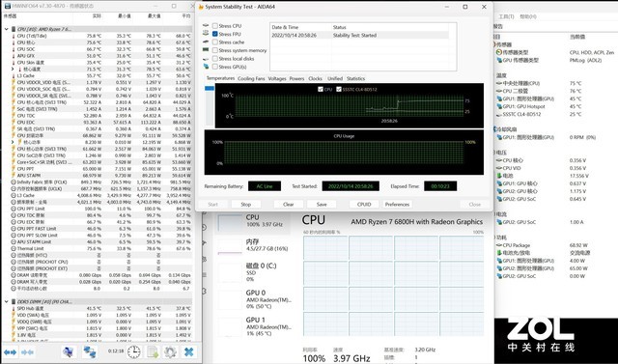Image resolution: width=618 pixels, height=364 pixels.
Task: Toggle the SSSTC CL4-8D512 graph checkbox
Action: point(339,90)
